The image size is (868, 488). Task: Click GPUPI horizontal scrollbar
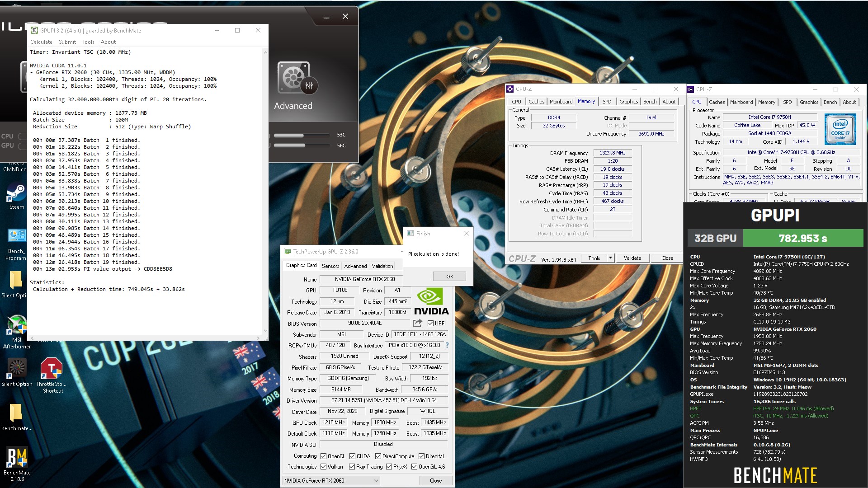coord(145,338)
